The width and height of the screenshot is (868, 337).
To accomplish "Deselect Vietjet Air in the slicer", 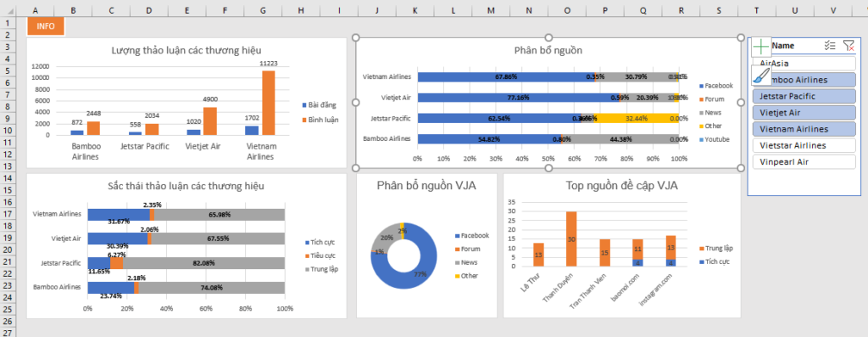I will click(804, 113).
